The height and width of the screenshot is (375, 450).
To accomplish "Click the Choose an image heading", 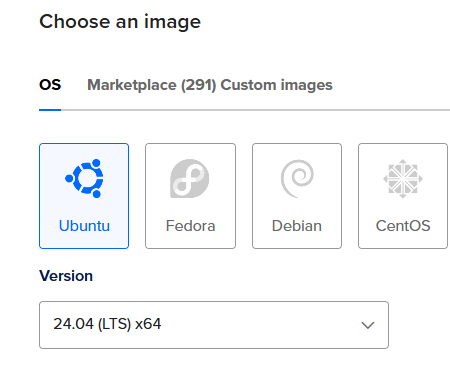I will [x=120, y=22].
